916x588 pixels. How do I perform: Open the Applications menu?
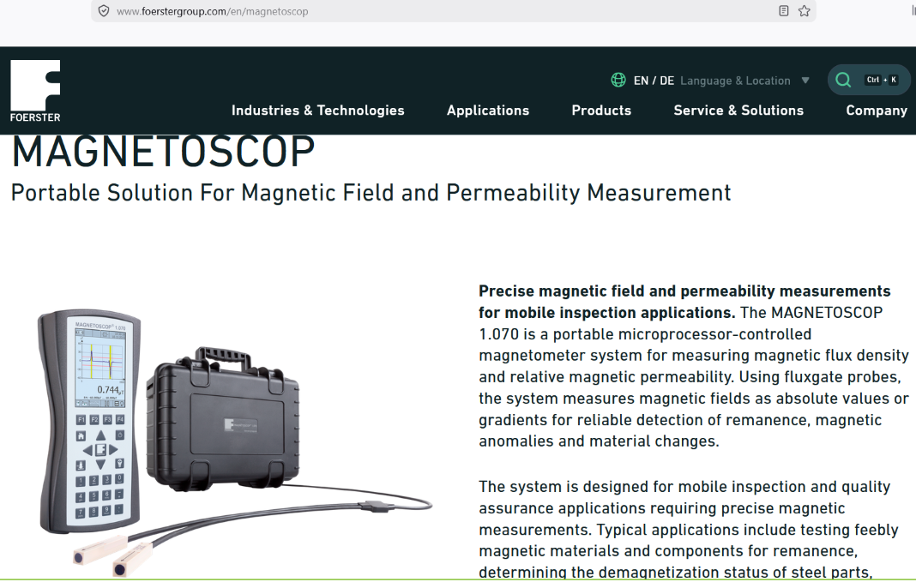(488, 111)
